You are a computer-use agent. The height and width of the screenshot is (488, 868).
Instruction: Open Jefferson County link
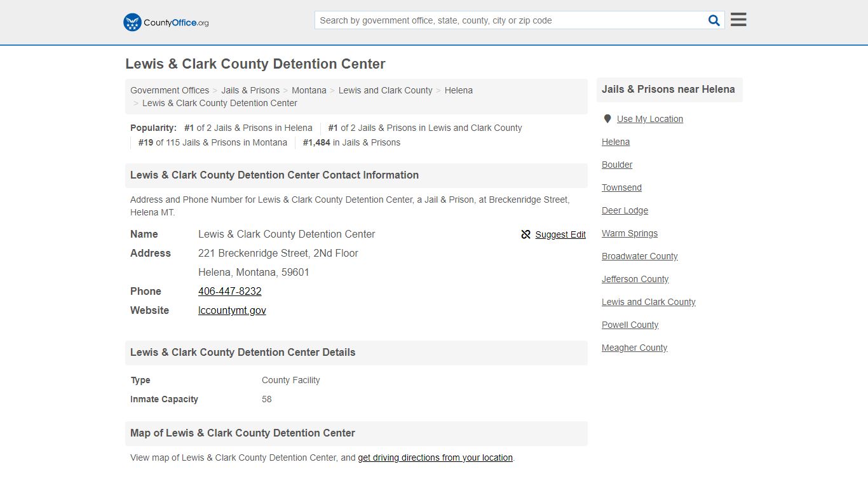[x=635, y=279]
